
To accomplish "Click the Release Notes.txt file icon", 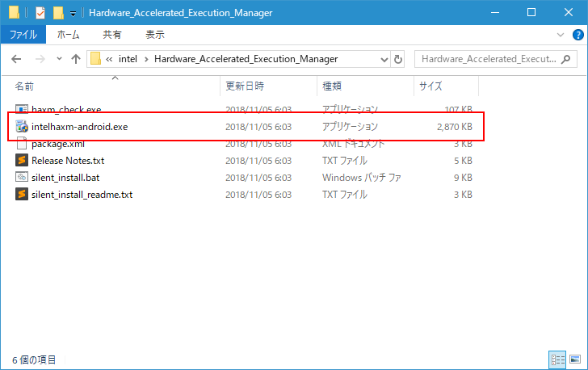I will (22, 161).
